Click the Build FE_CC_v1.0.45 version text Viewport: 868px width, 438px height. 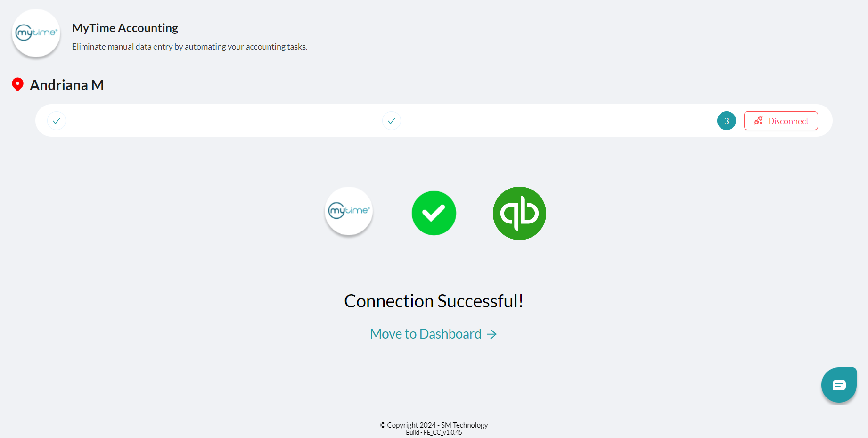click(x=434, y=433)
